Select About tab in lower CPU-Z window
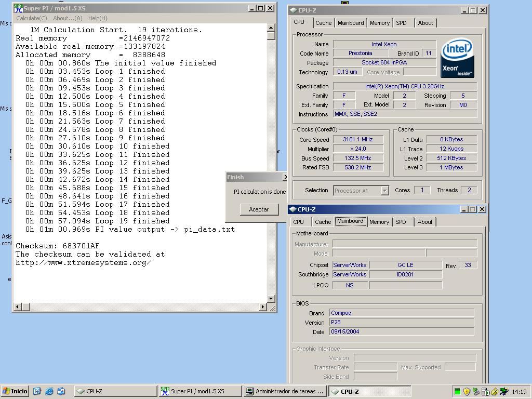Screen dimensions: 532x399 click(425, 222)
